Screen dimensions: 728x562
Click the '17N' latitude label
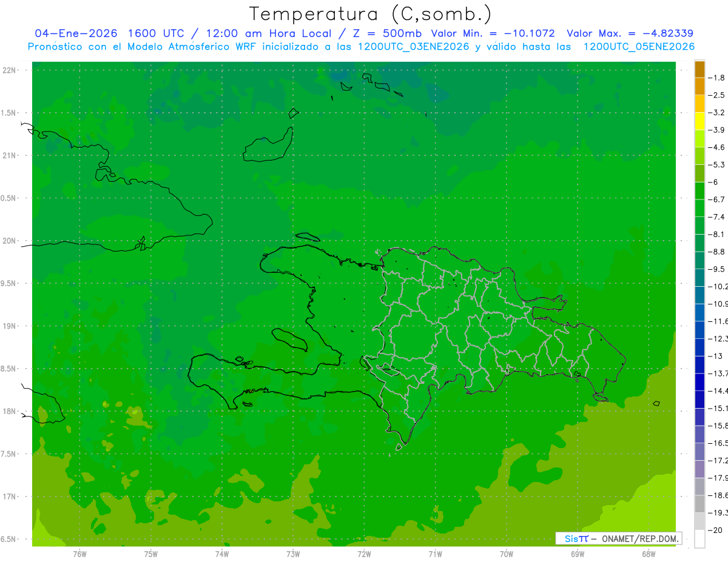tap(10, 497)
